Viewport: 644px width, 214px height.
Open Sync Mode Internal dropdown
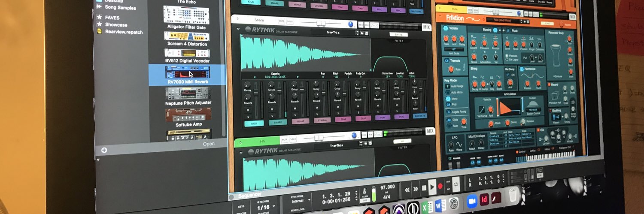pos(301,200)
